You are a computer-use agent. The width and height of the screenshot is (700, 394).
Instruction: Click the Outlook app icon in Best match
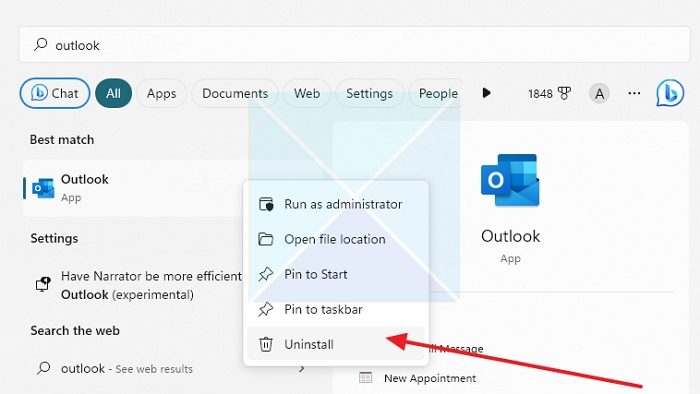43,188
